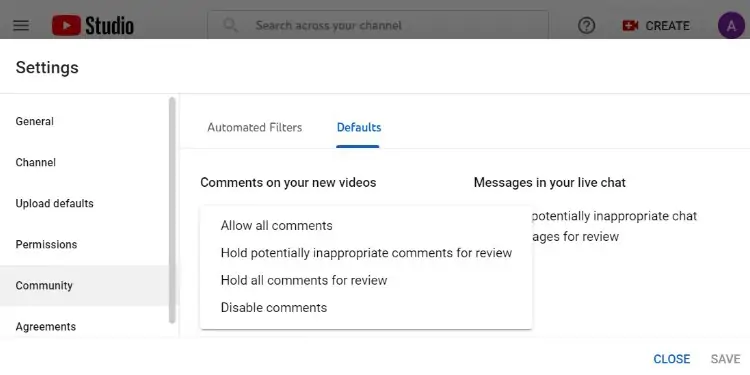
Task: Select the Defaults tab
Action: [x=359, y=128]
